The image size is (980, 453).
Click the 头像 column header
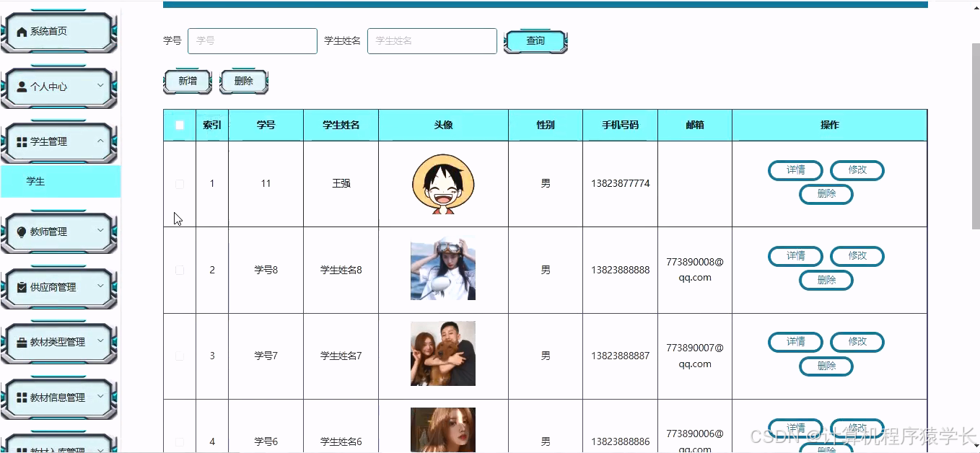(443, 125)
